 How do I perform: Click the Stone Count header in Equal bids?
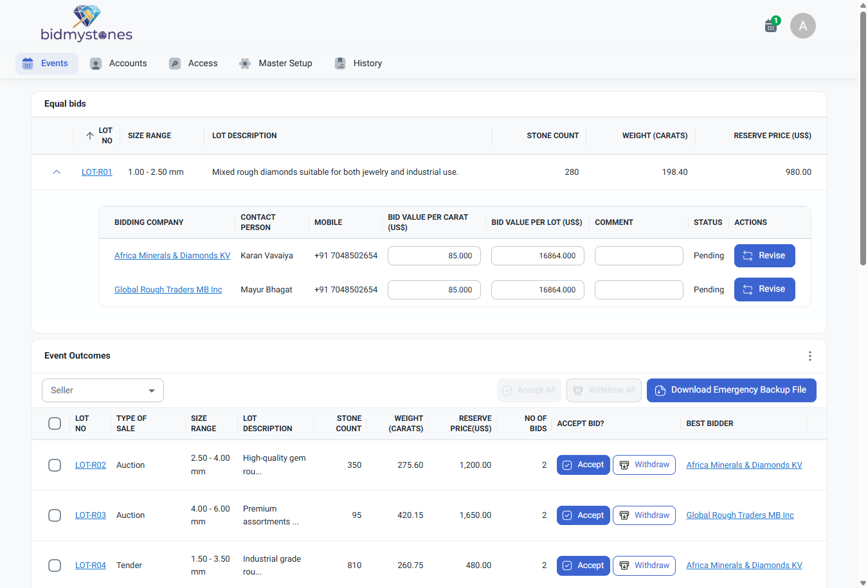click(x=553, y=136)
